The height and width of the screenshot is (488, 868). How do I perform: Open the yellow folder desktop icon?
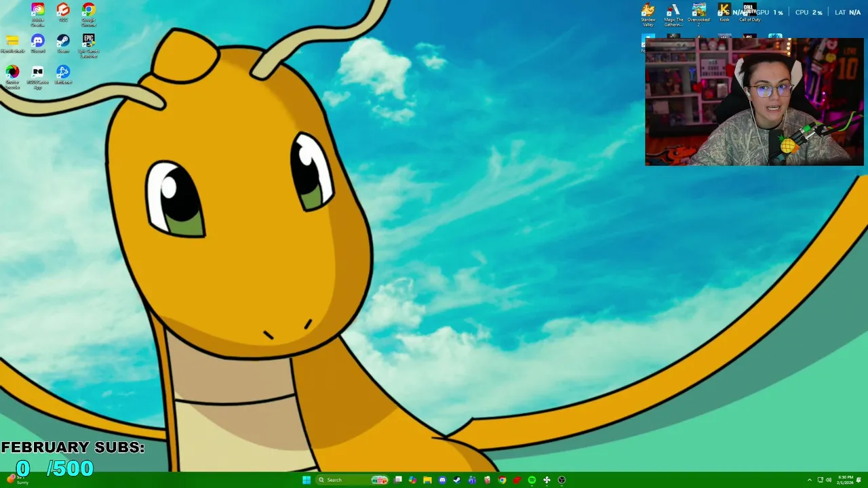coord(12,44)
